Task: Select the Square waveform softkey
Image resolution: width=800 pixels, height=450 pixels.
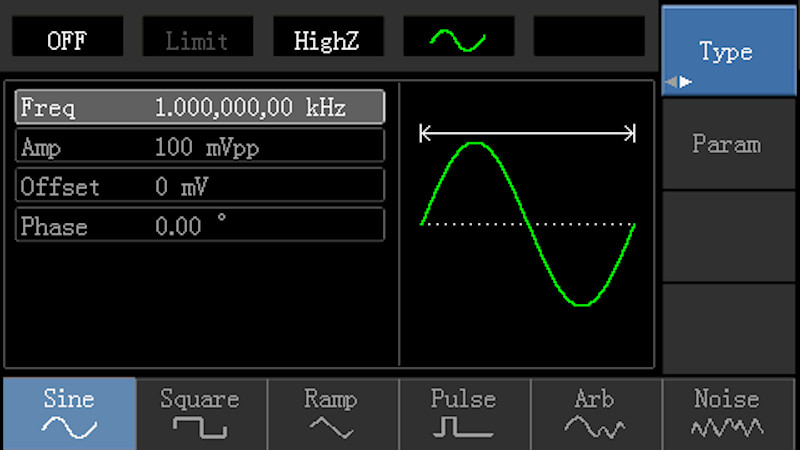Action: tap(200, 414)
